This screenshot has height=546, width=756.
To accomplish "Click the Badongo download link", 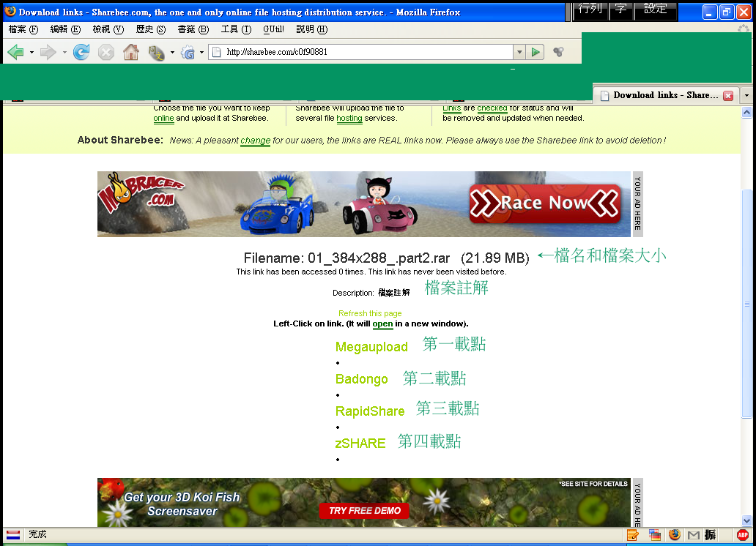I will [361, 379].
